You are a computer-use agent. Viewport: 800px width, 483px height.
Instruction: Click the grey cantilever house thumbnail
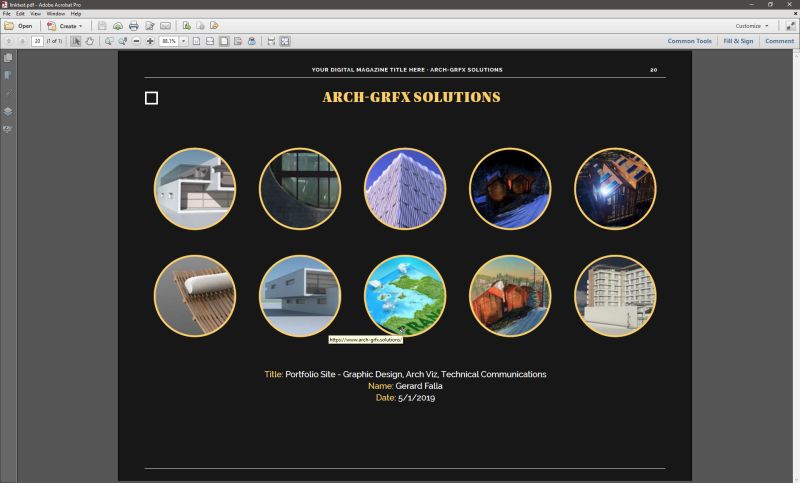pos(300,296)
